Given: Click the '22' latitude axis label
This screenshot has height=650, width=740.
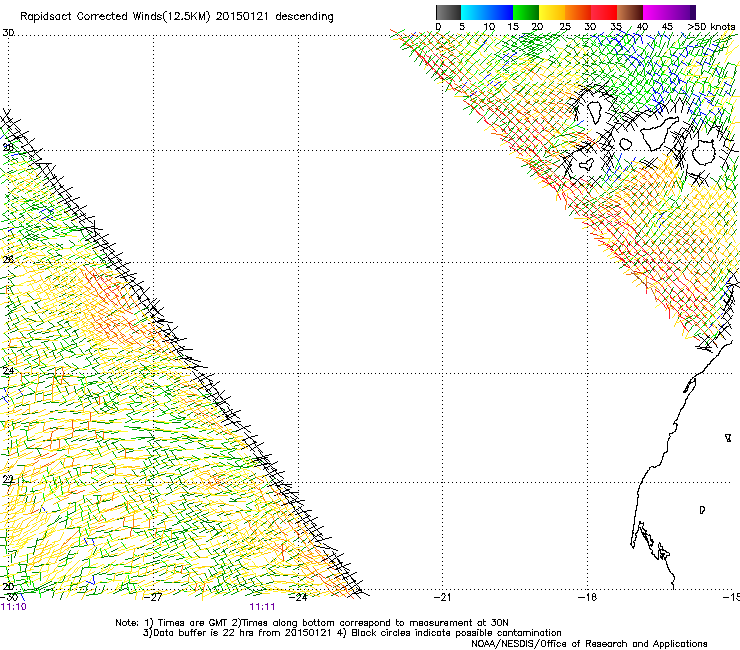Looking at the screenshot, I should [8, 480].
